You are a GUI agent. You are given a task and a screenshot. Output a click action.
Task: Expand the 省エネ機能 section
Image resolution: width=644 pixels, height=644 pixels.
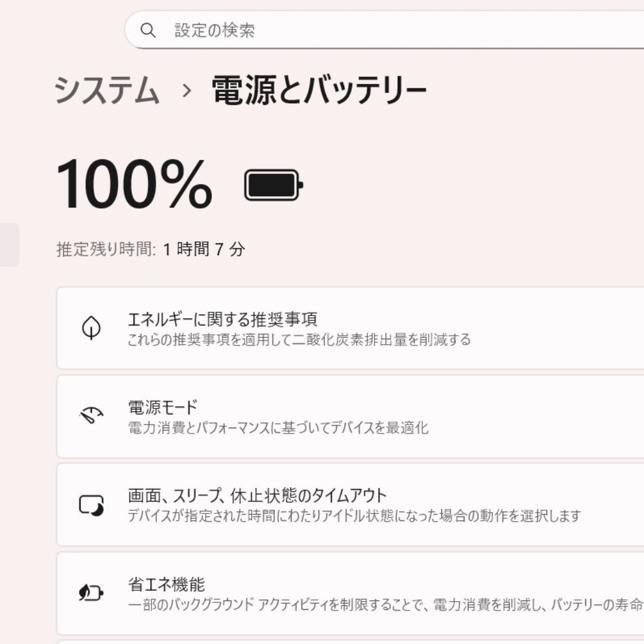tap(350, 593)
